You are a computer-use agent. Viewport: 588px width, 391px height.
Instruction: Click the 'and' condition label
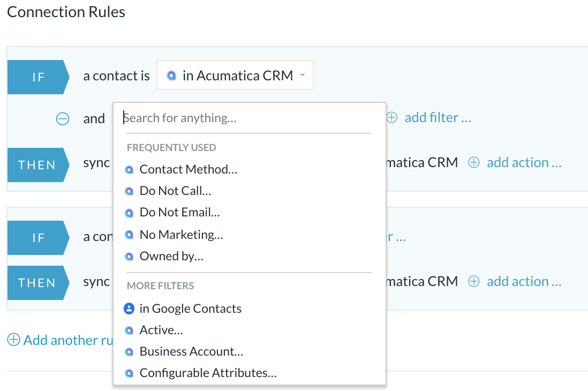94,118
